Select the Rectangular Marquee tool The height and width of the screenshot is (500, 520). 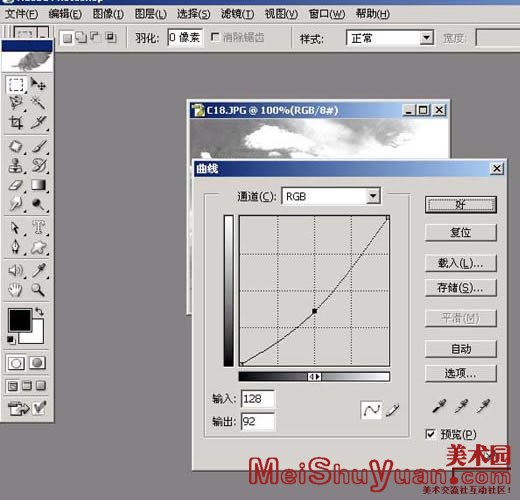(16, 84)
